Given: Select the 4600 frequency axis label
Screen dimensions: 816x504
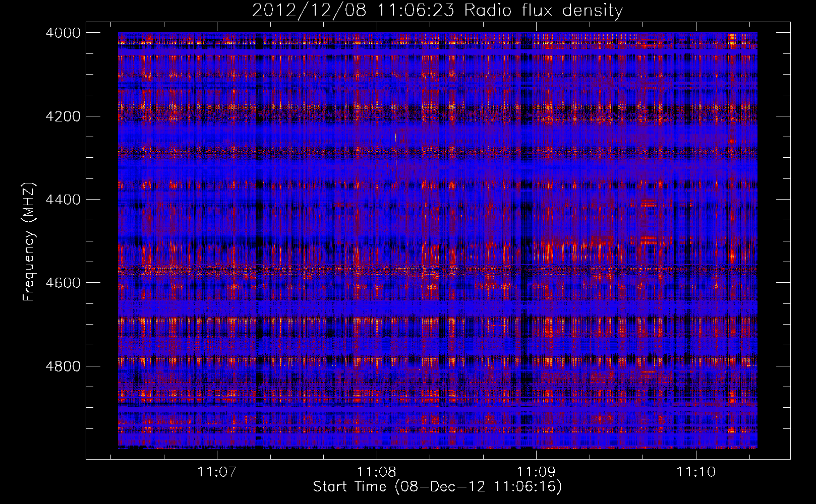Looking at the screenshot, I should [63, 283].
